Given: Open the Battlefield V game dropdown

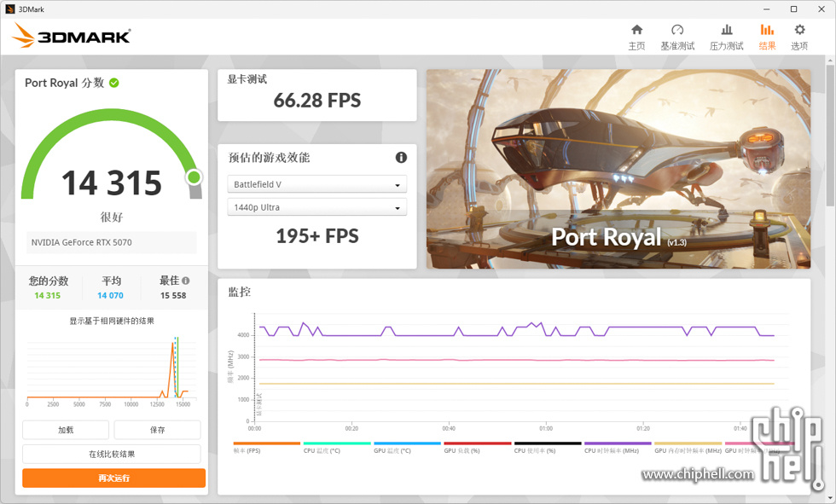Looking at the screenshot, I should 316,183.
